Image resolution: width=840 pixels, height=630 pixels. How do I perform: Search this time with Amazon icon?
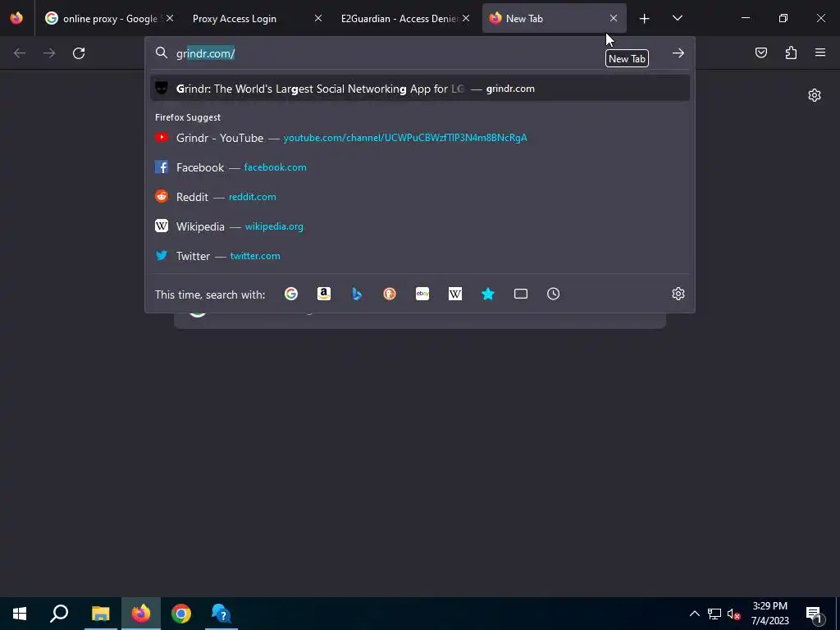pyautogui.click(x=323, y=294)
